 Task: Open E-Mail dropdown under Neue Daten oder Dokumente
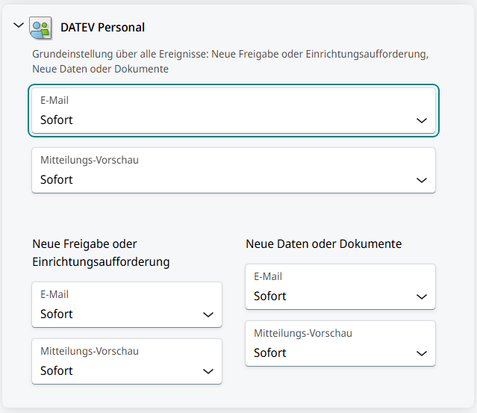tap(340, 287)
